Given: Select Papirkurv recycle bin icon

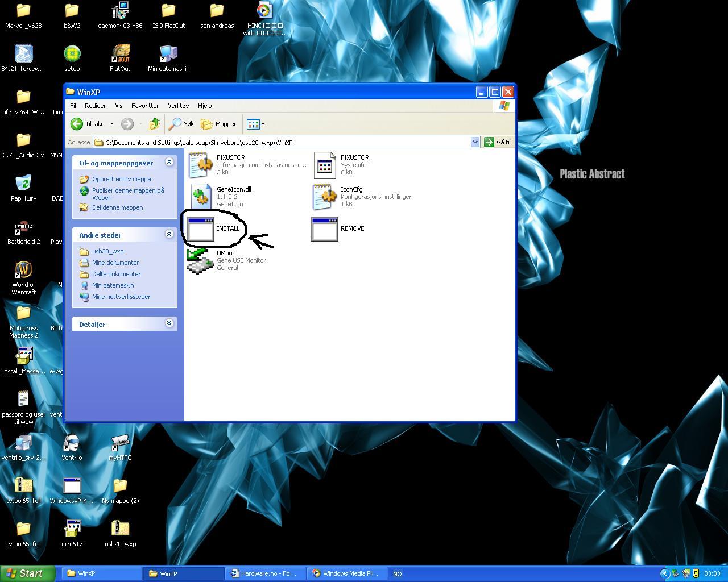Looking at the screenshot, I should coord(23,188).
